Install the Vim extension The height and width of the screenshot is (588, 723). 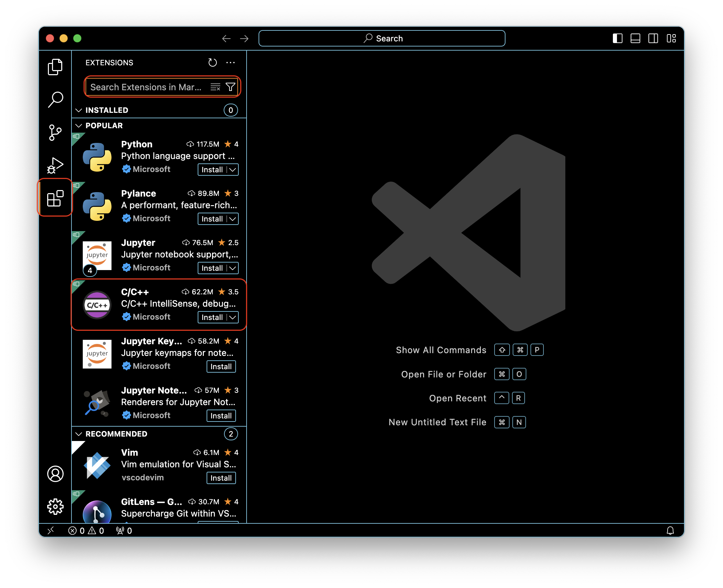221,478
